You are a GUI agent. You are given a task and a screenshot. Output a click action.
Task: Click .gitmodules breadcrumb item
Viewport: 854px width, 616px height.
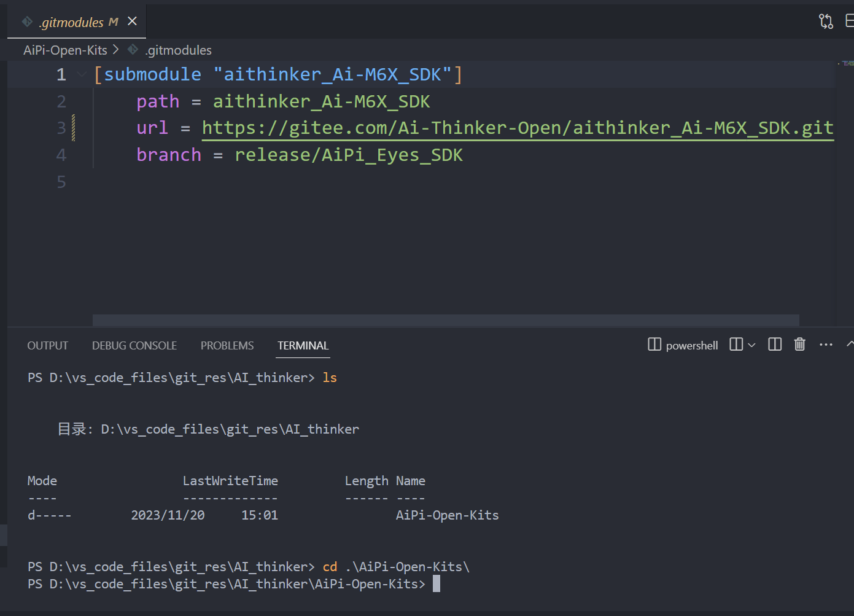pos(179,50)
